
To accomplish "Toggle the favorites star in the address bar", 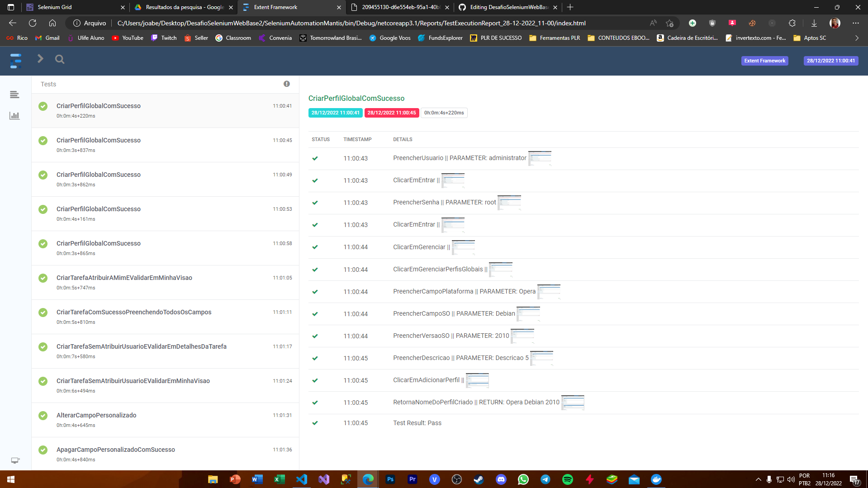I will (x=670, y=23).
